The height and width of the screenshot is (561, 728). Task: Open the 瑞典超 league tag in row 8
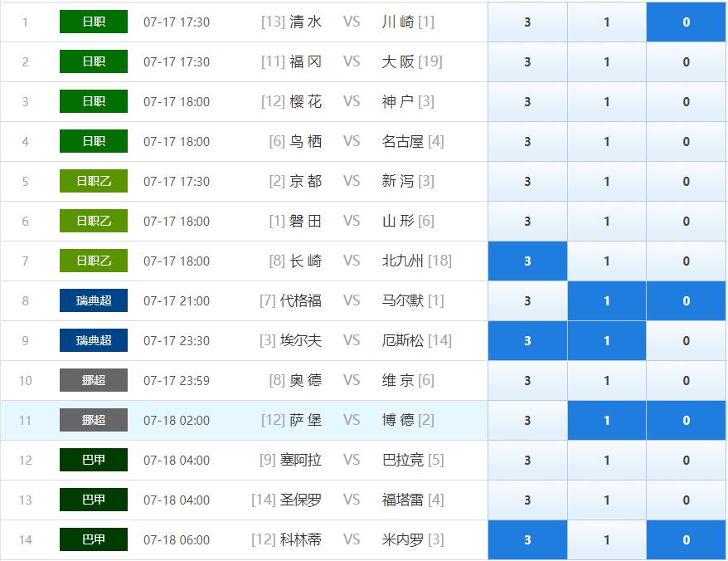(94, 301)
